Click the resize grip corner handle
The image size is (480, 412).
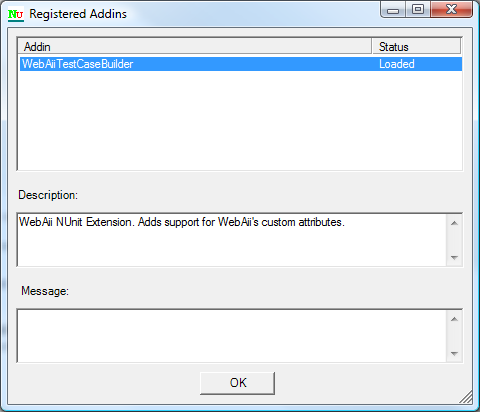pyautogui.click(x=466, y=397)
